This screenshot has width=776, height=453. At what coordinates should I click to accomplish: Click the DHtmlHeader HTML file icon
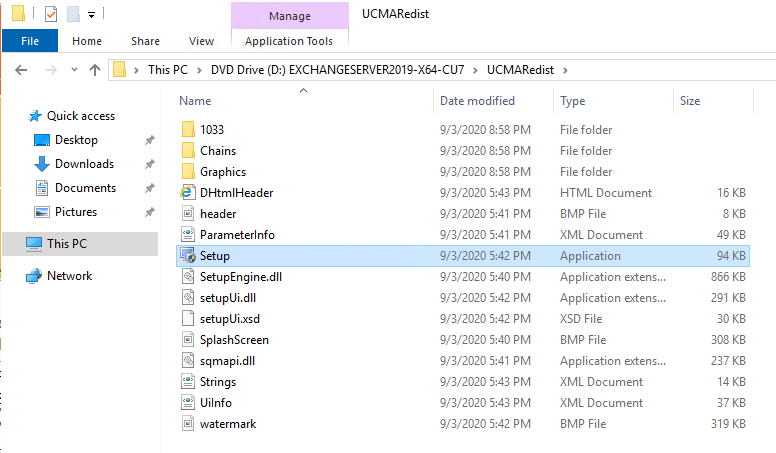point(188,193)
